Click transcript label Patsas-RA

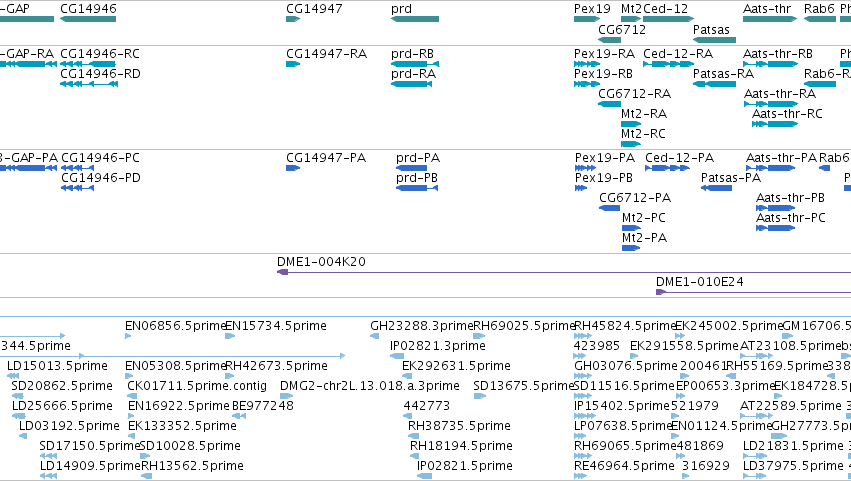pyautogui.click(x=723, y=73)
